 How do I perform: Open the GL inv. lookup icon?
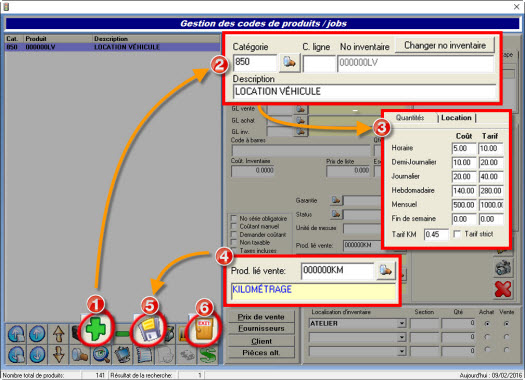pyautogui.click(x=300, y=132)
